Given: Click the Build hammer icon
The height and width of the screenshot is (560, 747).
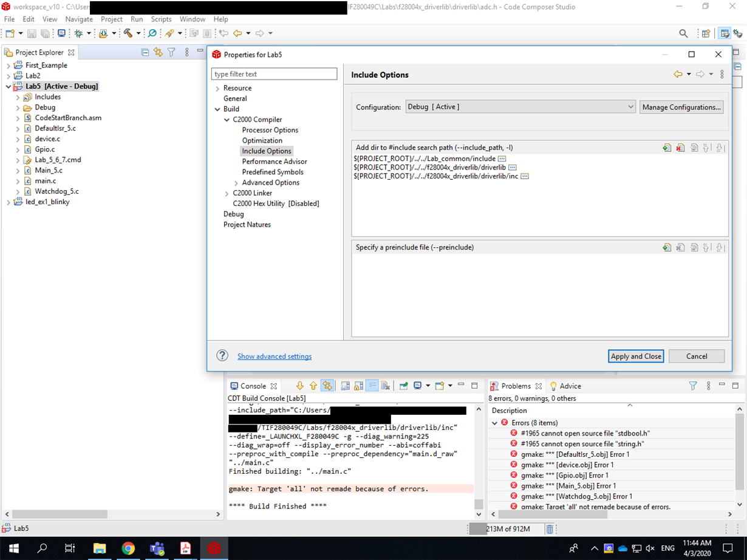Looking at the screenshot, I should pos(128,33).
